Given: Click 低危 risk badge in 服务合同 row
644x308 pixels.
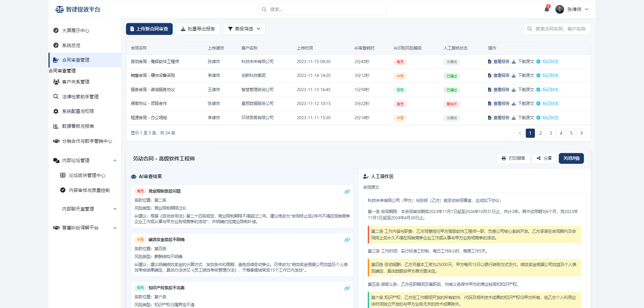Looking at the screenshot, I should (400, 90).
